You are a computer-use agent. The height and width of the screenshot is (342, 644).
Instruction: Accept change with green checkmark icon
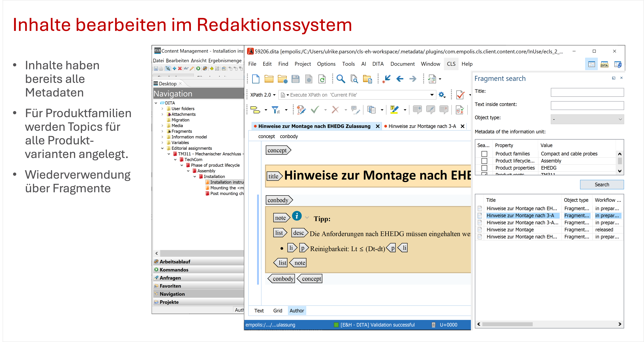coord(315,109)
